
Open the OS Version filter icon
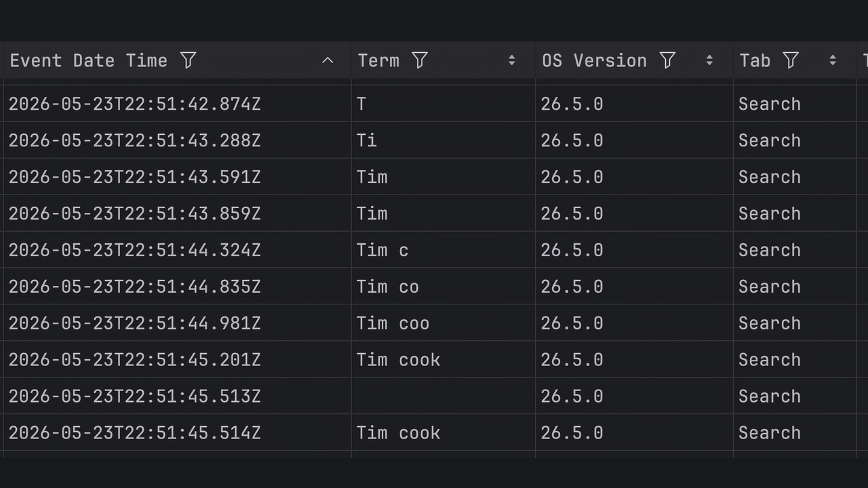pyautogui.click(x=667, y=60)
